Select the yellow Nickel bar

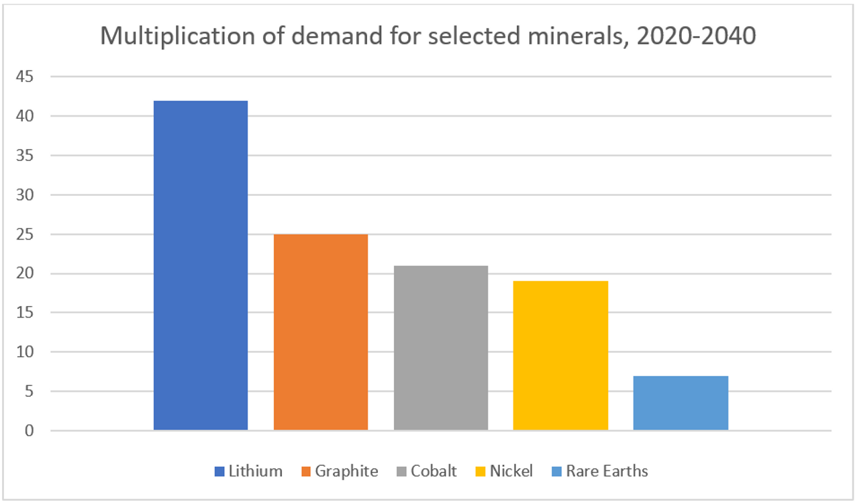[560, 356]
